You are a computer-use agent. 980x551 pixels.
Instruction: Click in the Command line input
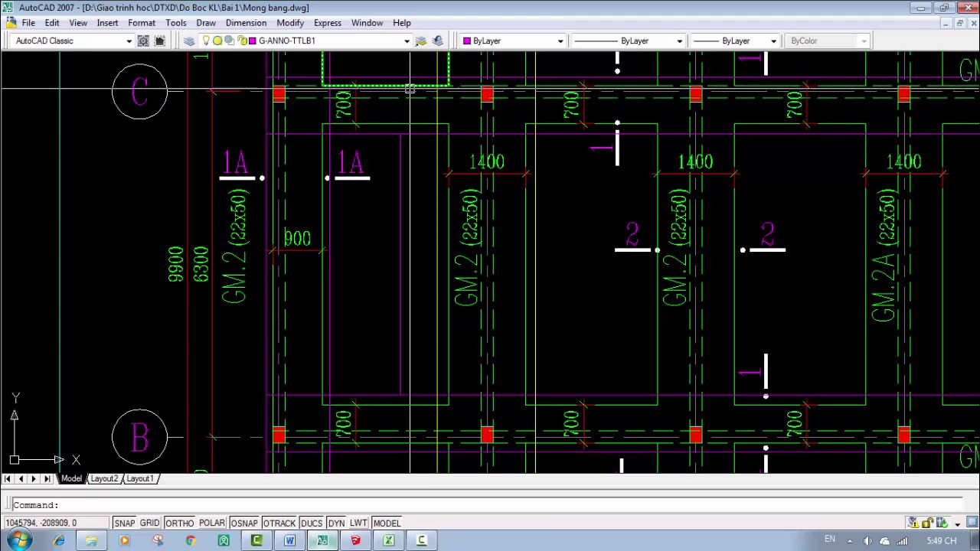(487, 505)
